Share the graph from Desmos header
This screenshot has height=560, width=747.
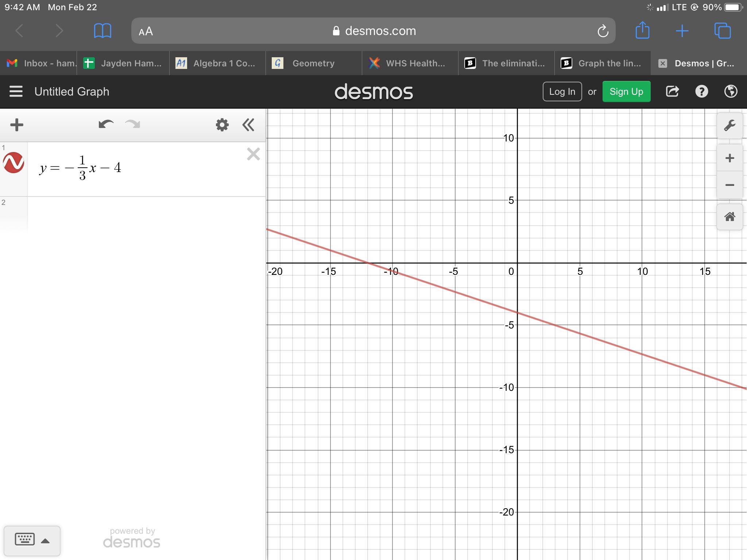pos(672,92)
